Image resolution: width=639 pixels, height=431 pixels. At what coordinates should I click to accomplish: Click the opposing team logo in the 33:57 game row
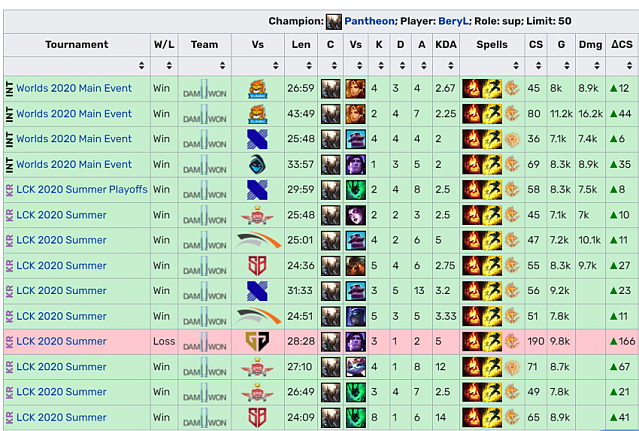click(257, 165)
